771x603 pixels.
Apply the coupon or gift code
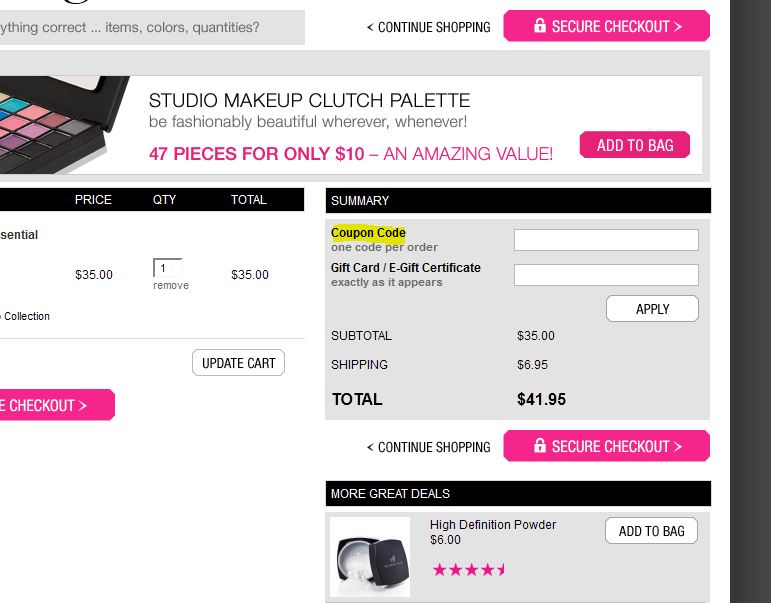pyautogui.click(x=652, y=309)
